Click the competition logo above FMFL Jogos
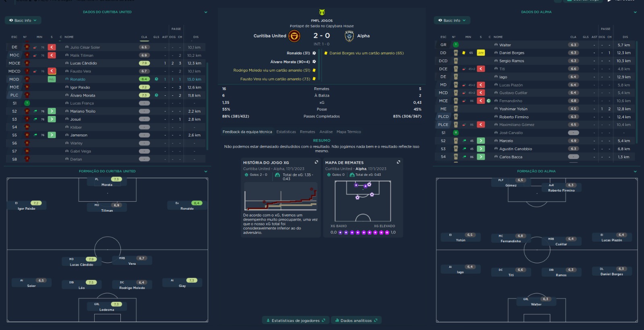The height and width of the screenshot is (330, 644). pyautogui.click(x=322, y=12)
